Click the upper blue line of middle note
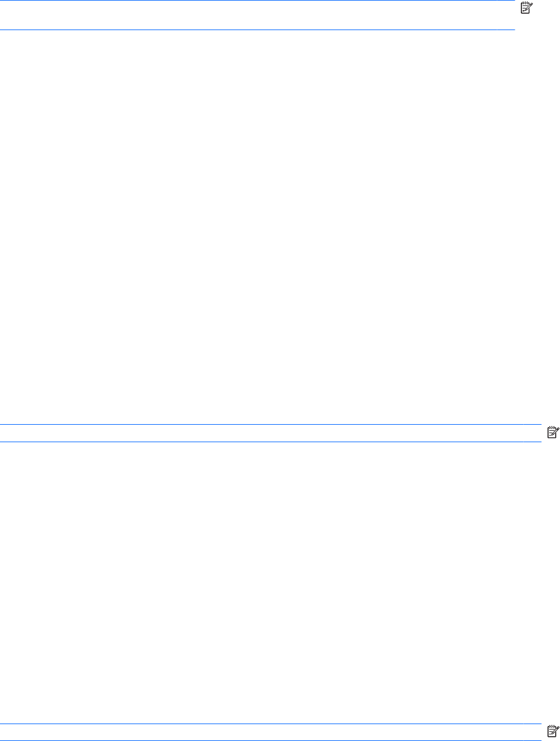The width and height of the screenshot is (560, 741). (x=271, y=424)
